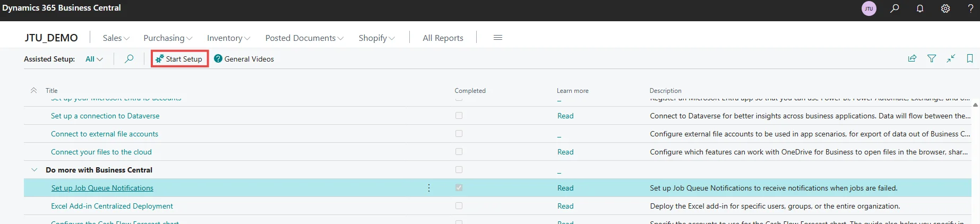
Task: Open the All Reports menu item
Action: point(443,38)
